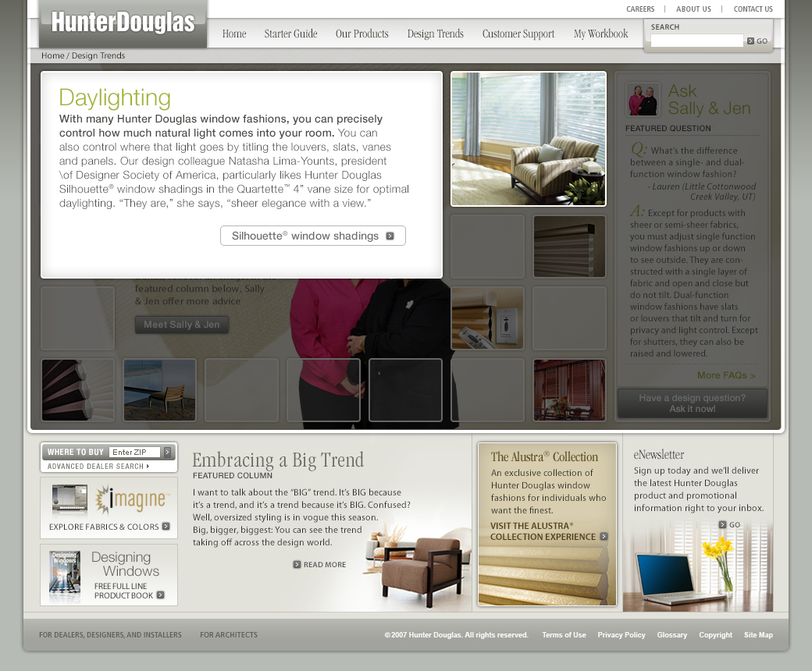Click arrow icon beside Read More
Screen dimensions: 812x671
[297, 564]
